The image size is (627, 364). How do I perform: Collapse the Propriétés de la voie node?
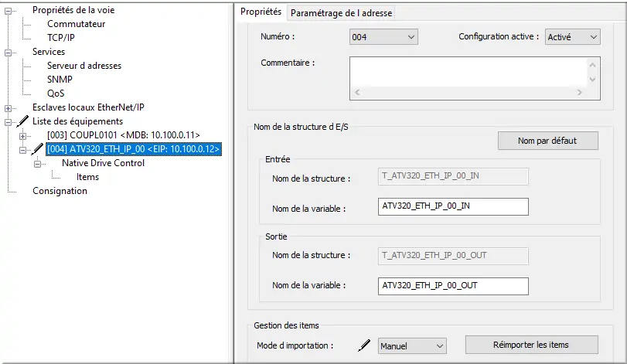point(8,11)
